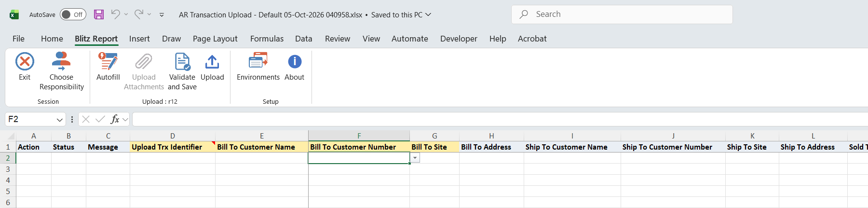Image resolution: width=868 pixels, height=208 pixels.
Task: Click the Excel app icon
Action: (x=14, y=14)
